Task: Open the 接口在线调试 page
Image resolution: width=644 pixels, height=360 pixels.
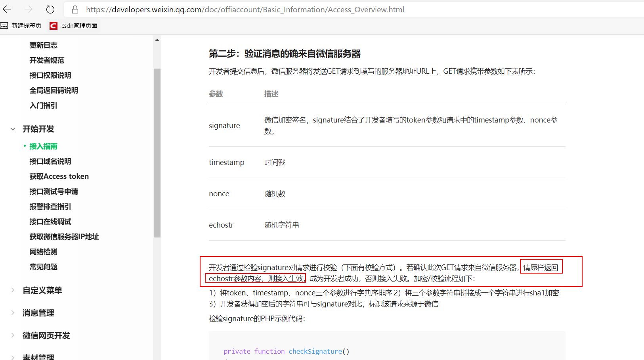Action: (x=50, y=221)
